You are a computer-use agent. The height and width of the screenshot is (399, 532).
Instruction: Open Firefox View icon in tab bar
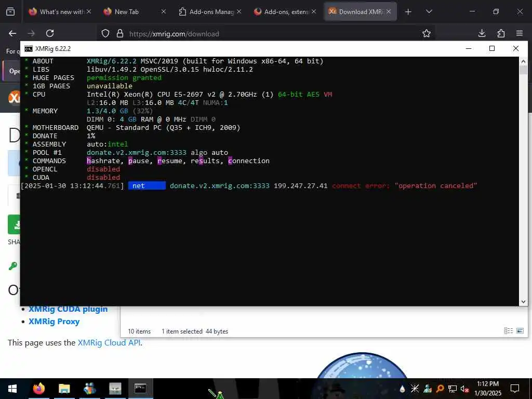(x=10, y=11)
